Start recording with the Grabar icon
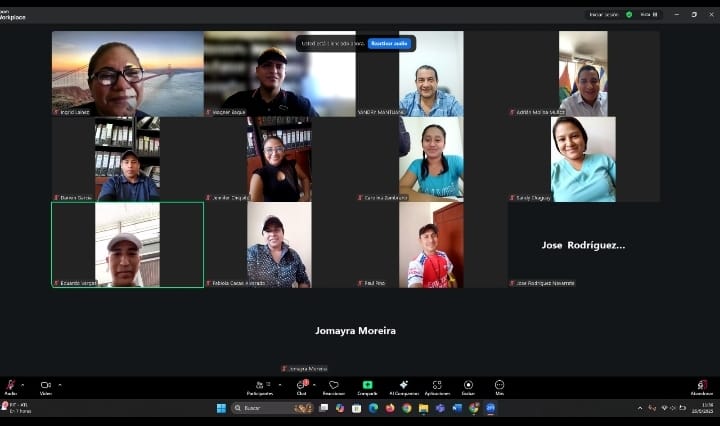This screenshot has width=720, height=426. click(468, 386)
